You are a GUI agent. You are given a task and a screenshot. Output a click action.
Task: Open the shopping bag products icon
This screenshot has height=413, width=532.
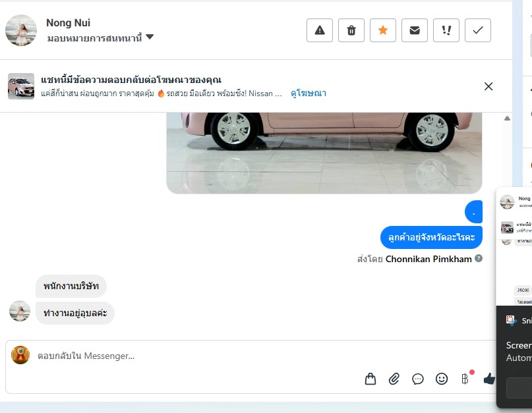click(370, 379)
